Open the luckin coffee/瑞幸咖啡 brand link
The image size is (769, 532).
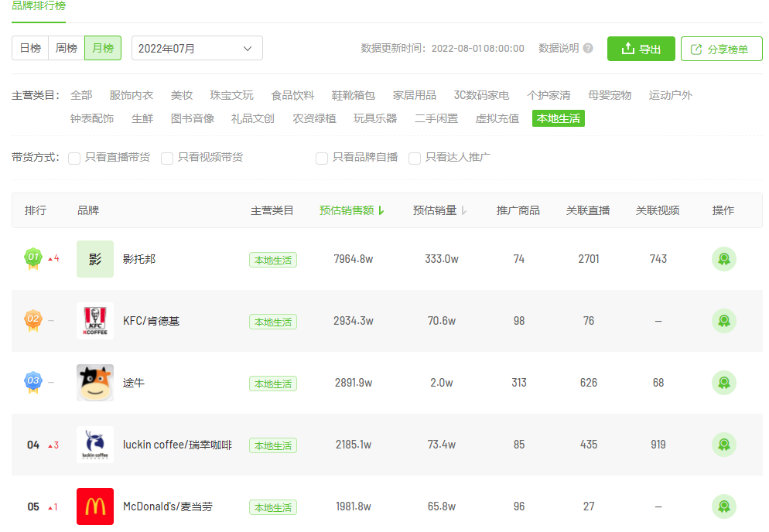[x=177, y=445]
